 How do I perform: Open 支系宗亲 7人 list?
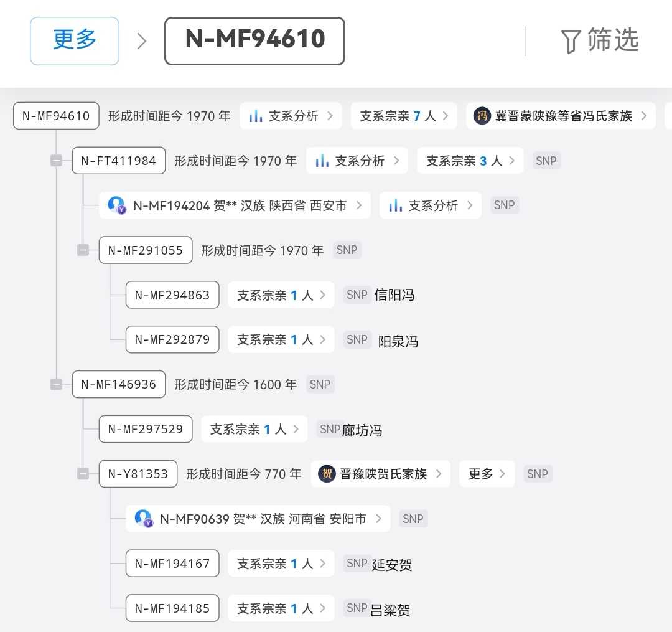point(404,116)
